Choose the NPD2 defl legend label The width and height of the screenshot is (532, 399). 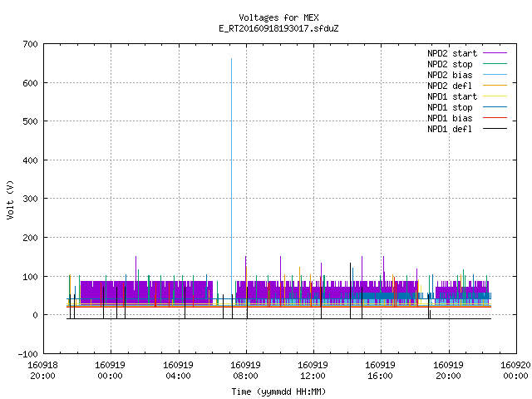tap(450, 86)
